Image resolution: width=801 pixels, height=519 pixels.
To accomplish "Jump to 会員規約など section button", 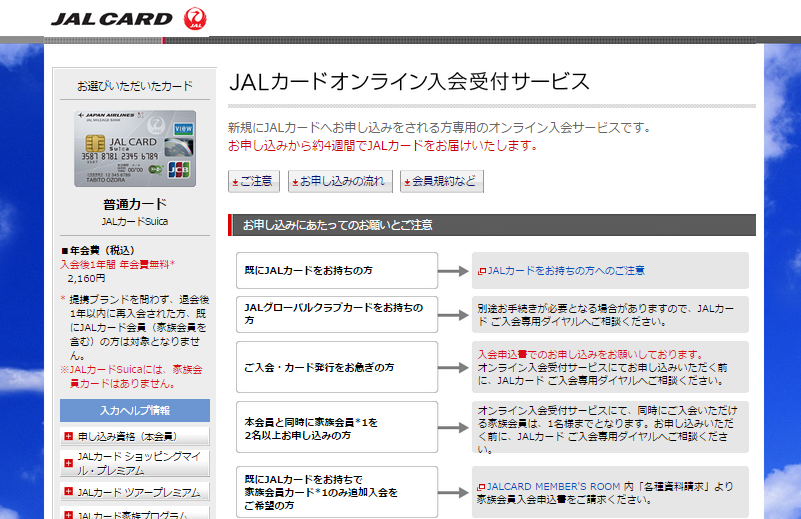I will (442, 181).
